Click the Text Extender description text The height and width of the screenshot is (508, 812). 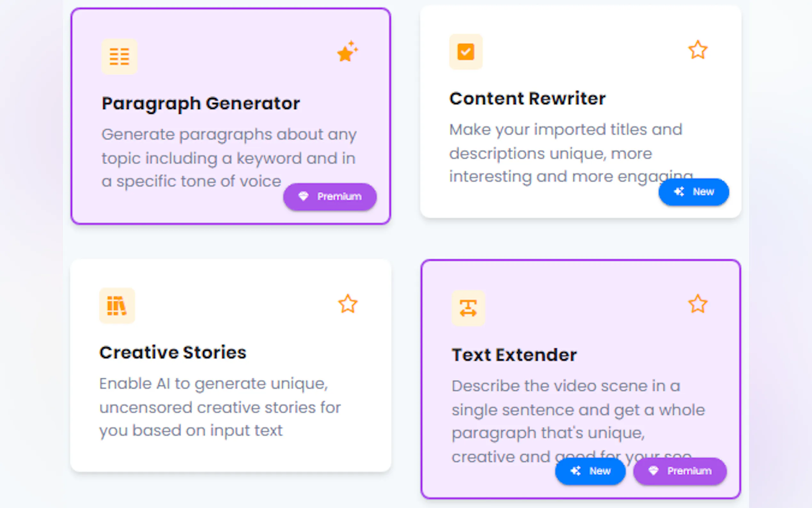[x=577, y=410]
